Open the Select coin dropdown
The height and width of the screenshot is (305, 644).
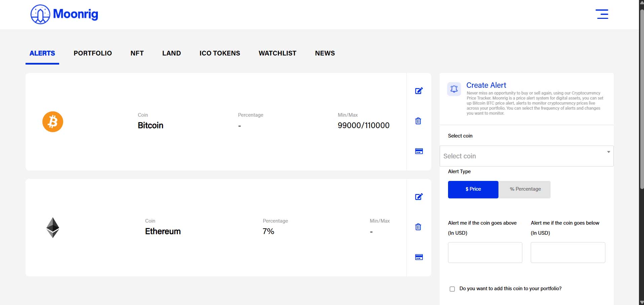[x=526, y=156]
